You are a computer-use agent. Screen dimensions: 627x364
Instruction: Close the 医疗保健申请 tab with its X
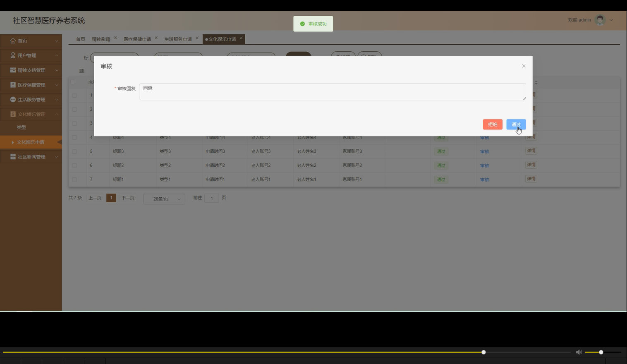click(x=156, y=38)
